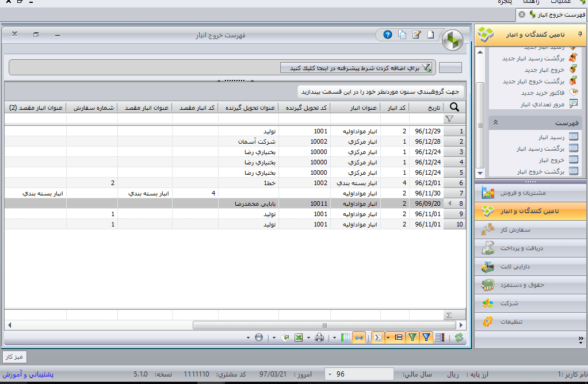588x384 pixels.
Task: Open برگشت رسيد انبار جديد in sidebar
Action: point(533,59)
